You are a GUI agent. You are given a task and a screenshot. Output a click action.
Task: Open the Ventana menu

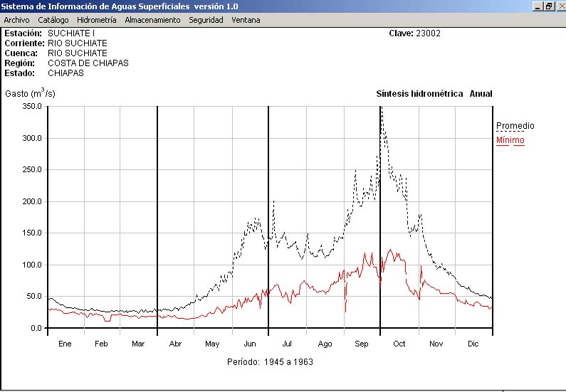tap(246, 20)
